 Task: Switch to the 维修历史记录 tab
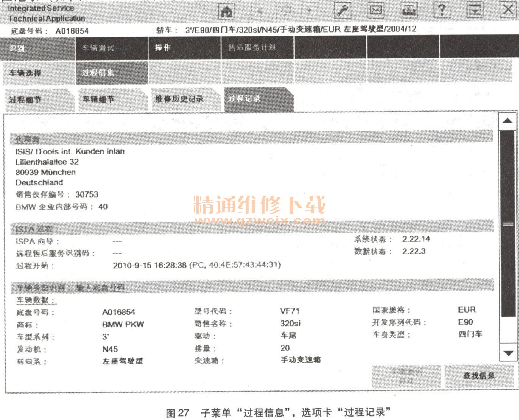184,100
